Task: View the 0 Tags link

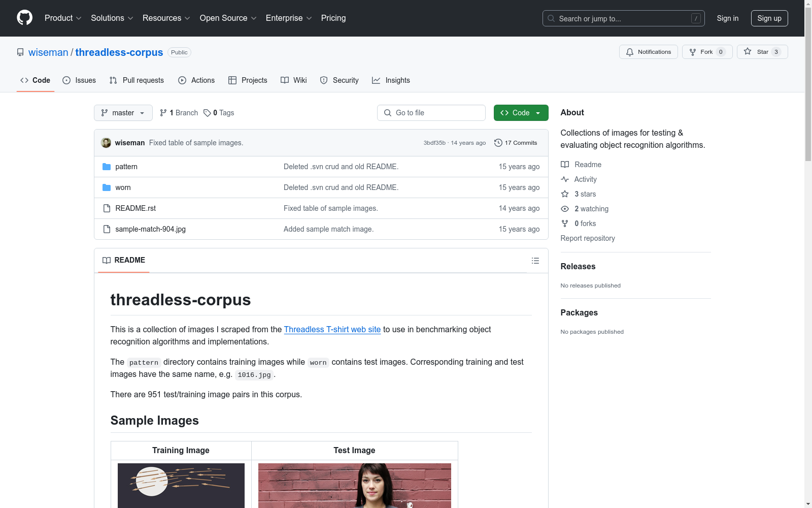Action: pyautogui.click(x=219, y=113)
